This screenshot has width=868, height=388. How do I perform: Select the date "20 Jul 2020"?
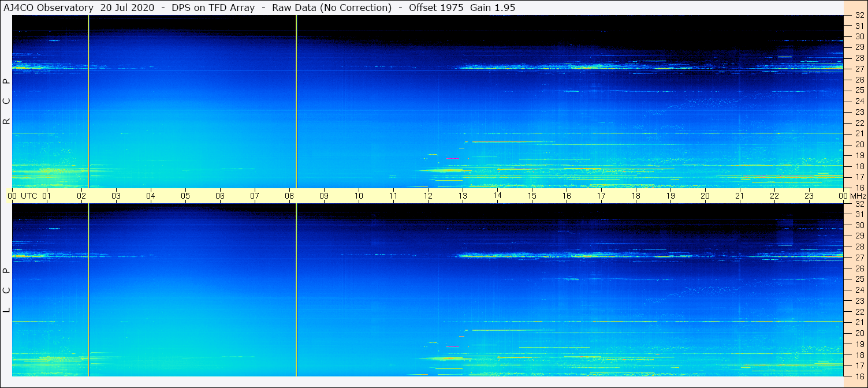(x=127, y=8)
